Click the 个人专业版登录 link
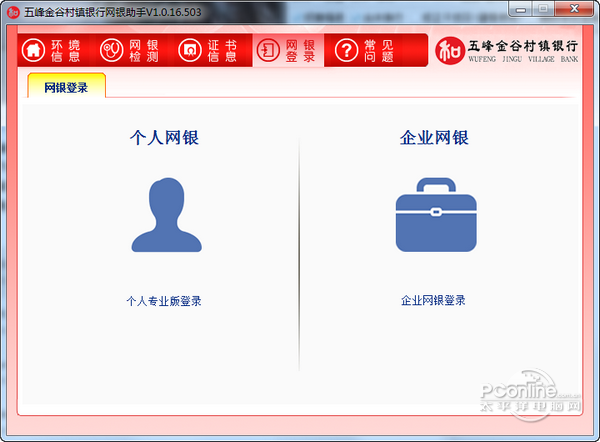The width and height of the screenshot is (600, 442). [164, 301]
